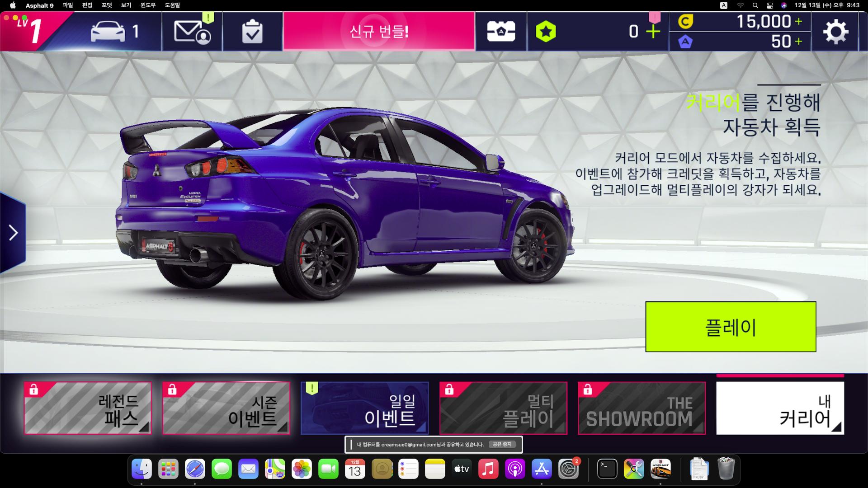Image resolution: width=868 pixels, height=488 pixels.
Task: Select the locked 멀티 플레이 tile
Action: pos(503,408)
